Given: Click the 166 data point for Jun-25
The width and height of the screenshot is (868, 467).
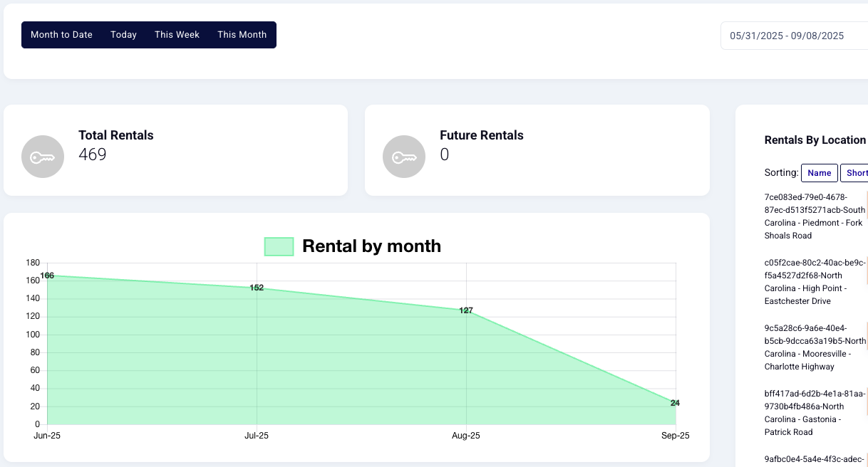Looking at the screenshot, I should 47,276.
